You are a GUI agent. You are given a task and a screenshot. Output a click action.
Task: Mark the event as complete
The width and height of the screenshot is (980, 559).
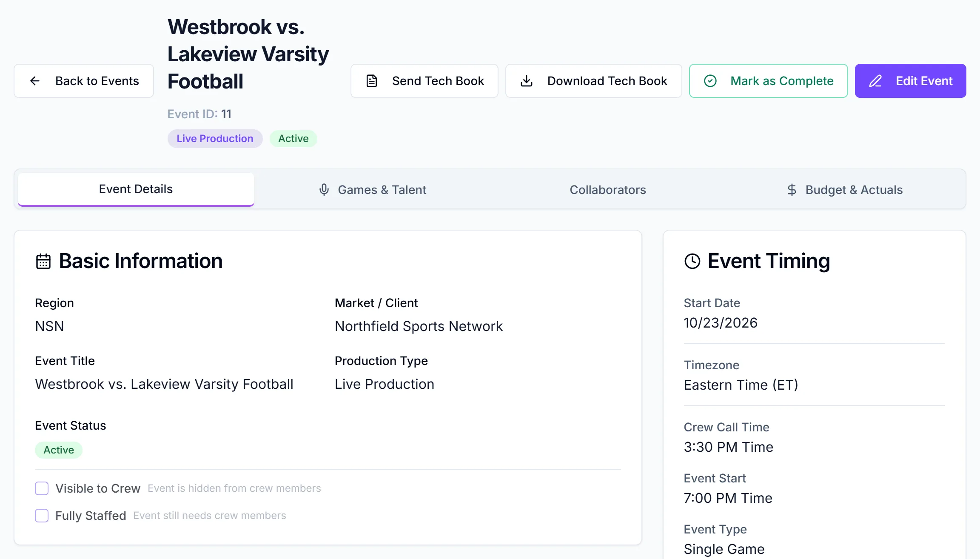(769, 81)
